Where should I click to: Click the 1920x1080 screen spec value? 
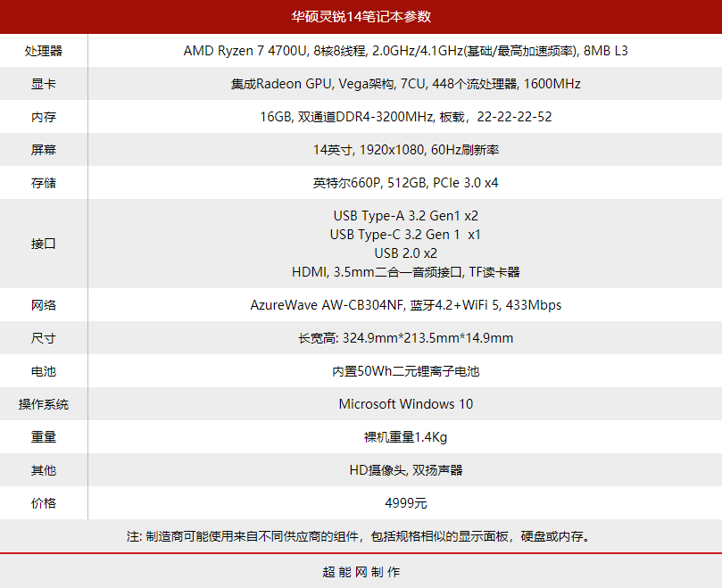tap(405, 150)
